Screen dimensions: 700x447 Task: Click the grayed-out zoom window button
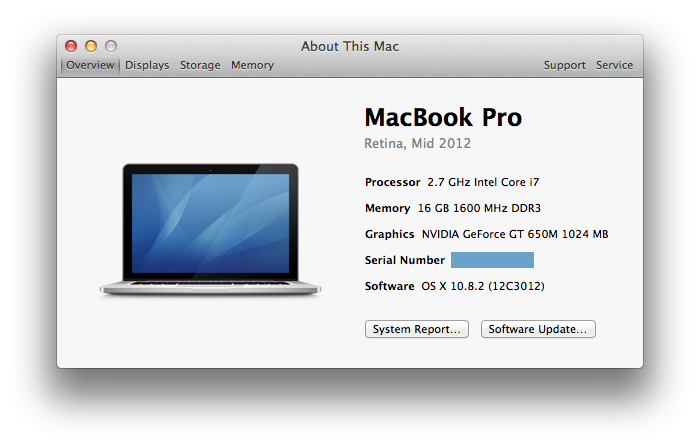(111, 46)
